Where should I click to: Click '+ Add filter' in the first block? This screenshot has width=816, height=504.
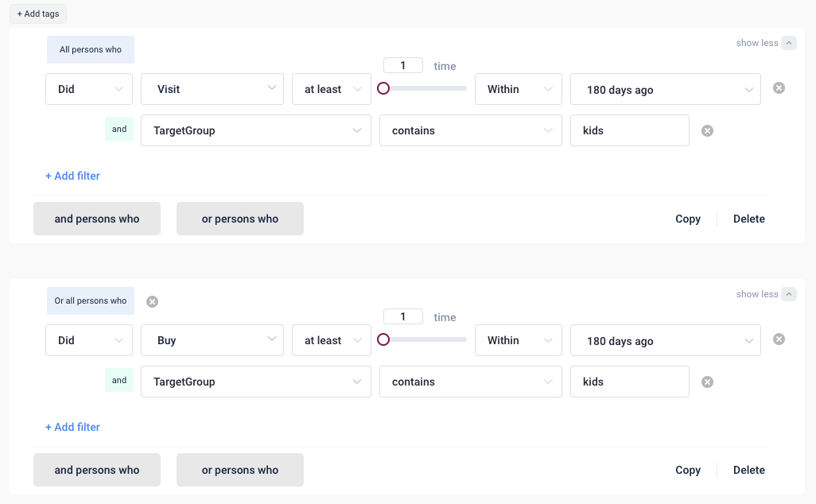coord(72,176)
